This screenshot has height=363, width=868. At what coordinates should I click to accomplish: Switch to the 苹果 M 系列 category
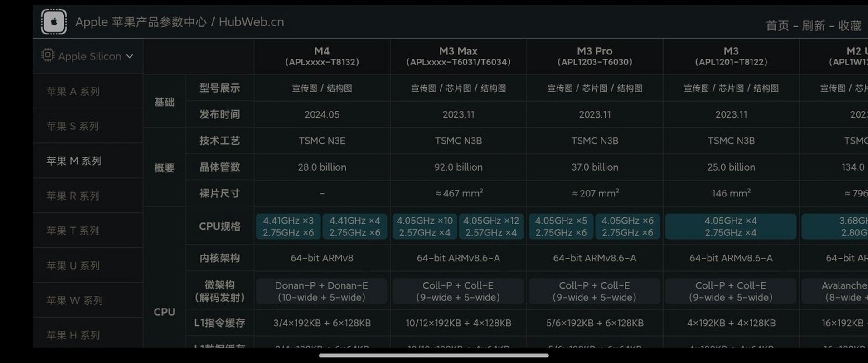[73, 161]
